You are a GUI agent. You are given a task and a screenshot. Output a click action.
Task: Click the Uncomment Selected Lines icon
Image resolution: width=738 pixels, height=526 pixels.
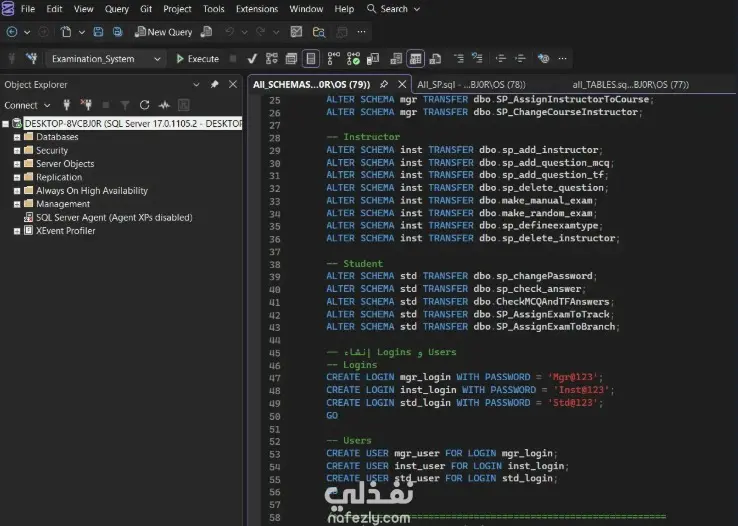click(477, 58)
